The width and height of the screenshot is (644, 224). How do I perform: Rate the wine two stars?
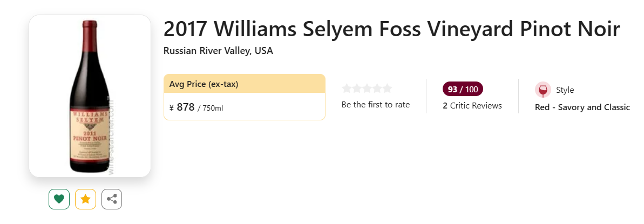357,89
